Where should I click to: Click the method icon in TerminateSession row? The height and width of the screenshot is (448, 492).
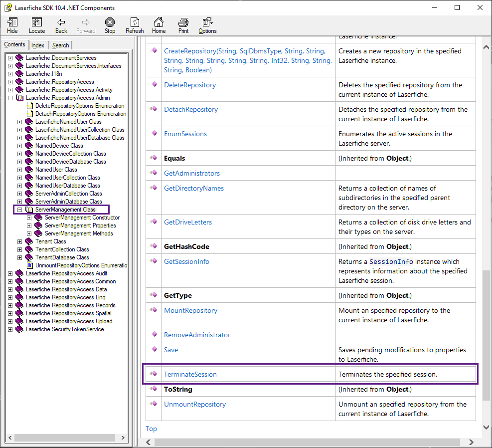pos(154,373)
